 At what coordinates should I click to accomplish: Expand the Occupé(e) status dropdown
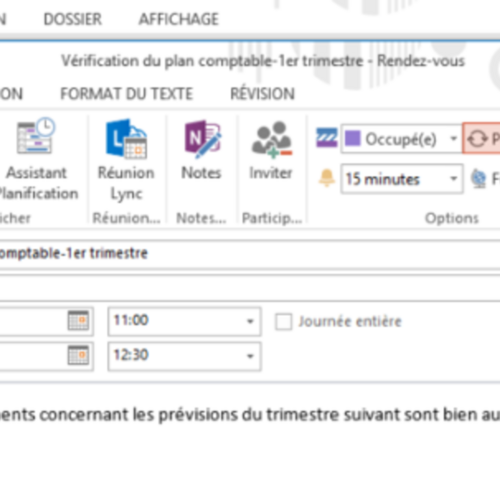click(x=453, y=138)
